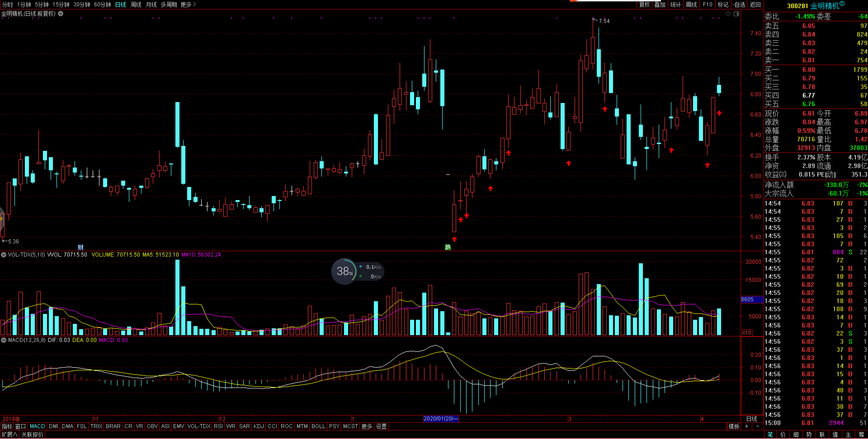Click the diamond icon above the chart
Image resolution: width=868 pixels, height=439 pixels.
tap(728, 14)
